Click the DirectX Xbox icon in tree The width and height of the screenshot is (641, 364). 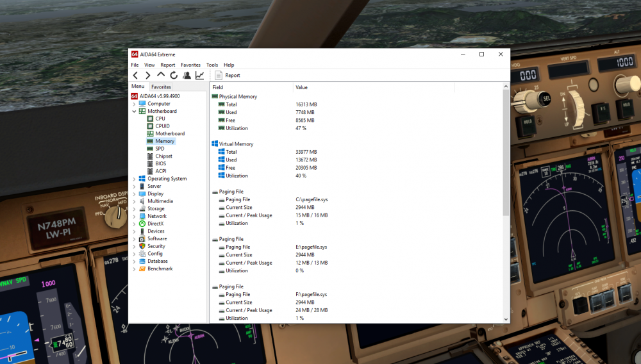[142, 224]
